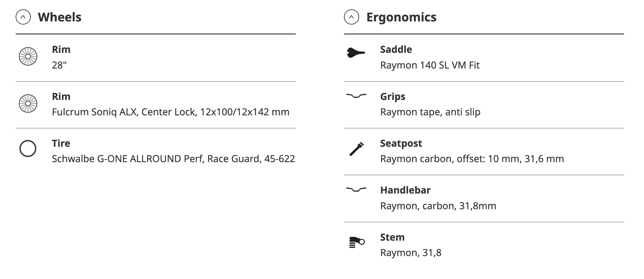Click the Seatpost label
Viewport: 644px width, 279px height.
click(401, 143)
